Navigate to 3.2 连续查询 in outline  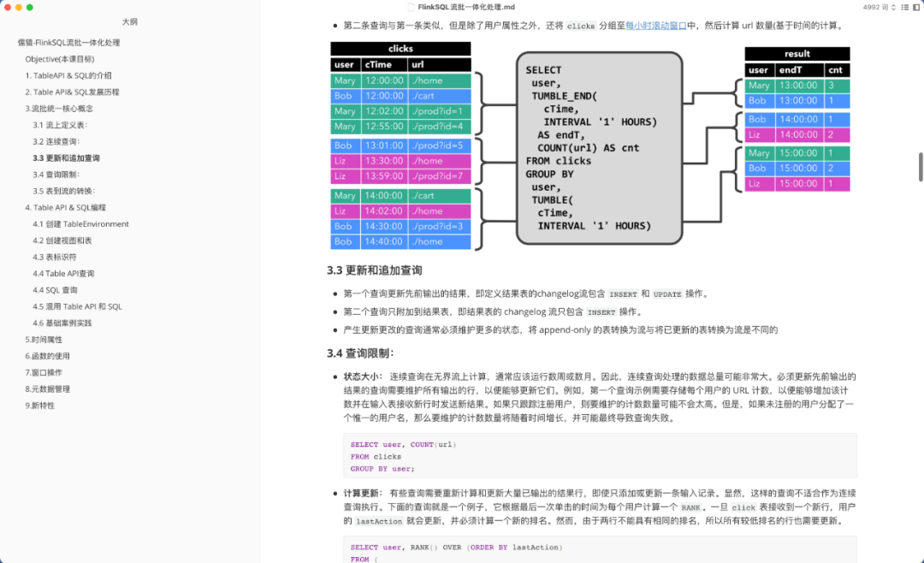click(56, 141)
